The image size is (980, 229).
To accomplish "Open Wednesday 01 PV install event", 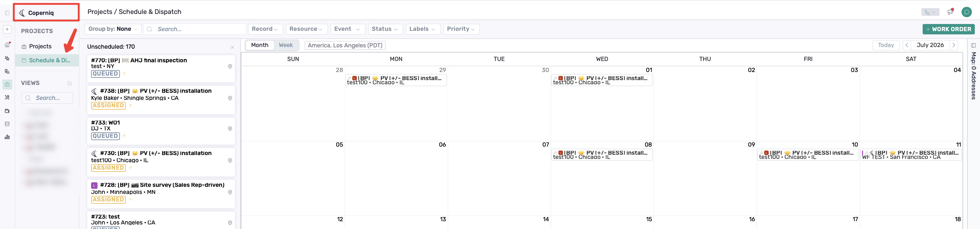I will click(x=601, y=80).
